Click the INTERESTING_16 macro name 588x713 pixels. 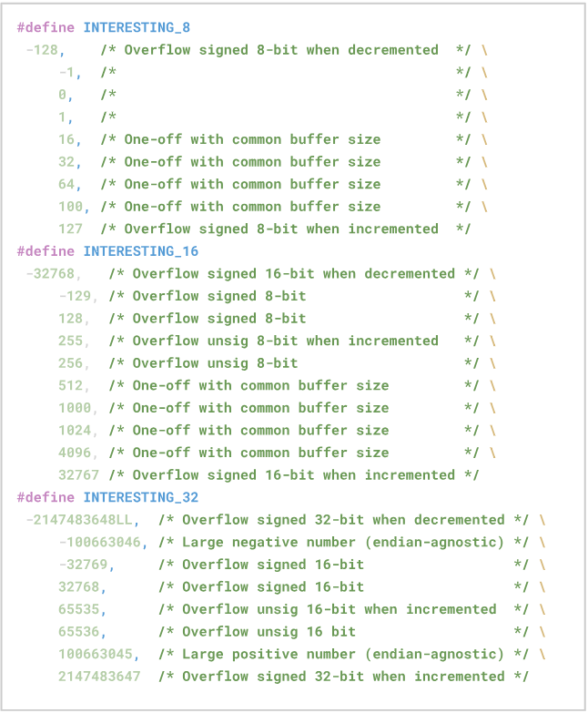pos(140,251)
